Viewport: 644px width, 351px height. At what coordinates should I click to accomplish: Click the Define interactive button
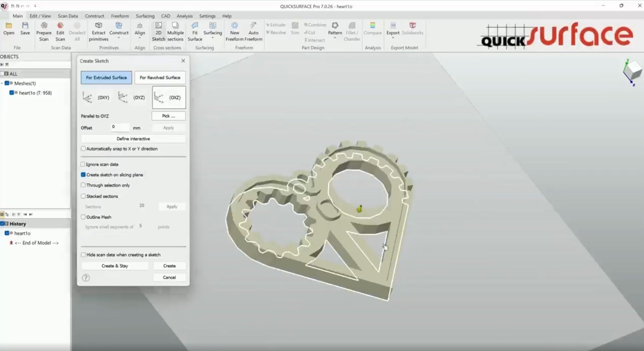click(133, 139)
